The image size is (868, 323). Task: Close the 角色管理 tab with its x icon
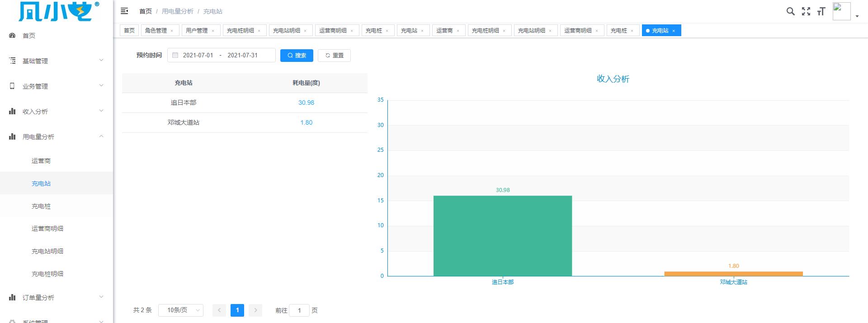(x=172, y=31)
